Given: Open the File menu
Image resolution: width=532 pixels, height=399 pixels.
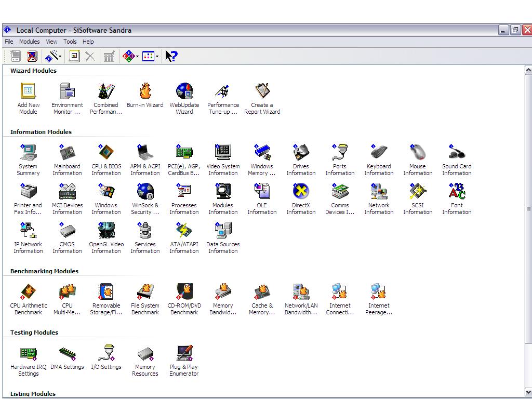Looking at the screenshot, I should click(x=9, y=42).
